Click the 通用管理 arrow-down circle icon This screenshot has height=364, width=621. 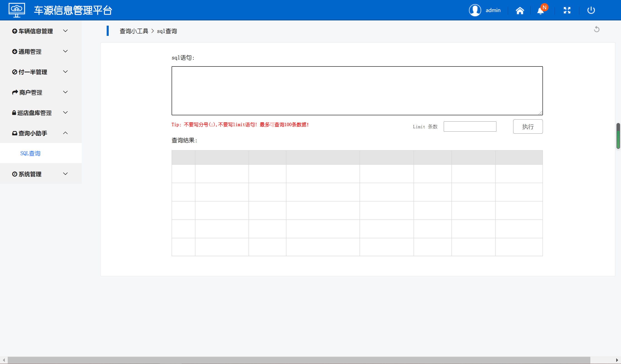15,52
